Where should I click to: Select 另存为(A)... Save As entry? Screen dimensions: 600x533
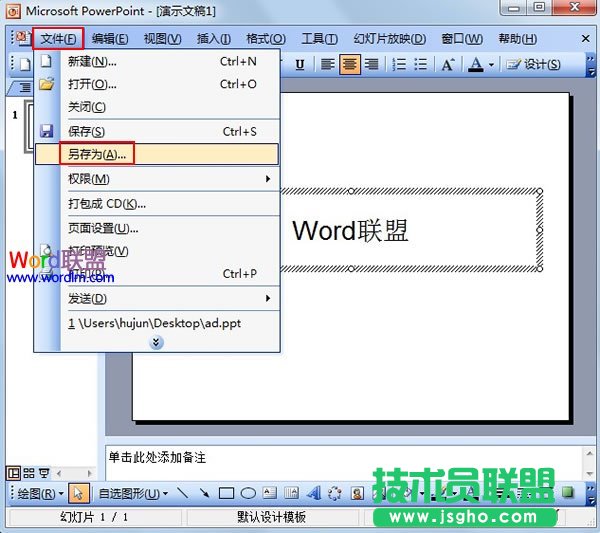tap(157, 154)
